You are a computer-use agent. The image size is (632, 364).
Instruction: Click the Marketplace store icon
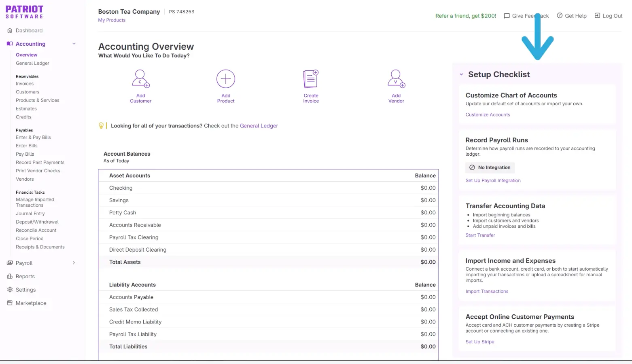pyautogui.click(x=10, y=303)
